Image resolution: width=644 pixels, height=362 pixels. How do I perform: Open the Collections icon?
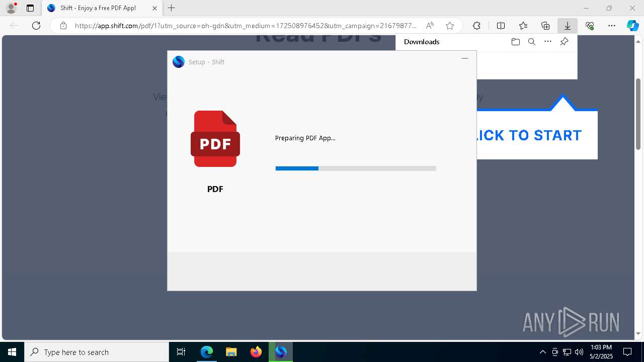point(545,26)
